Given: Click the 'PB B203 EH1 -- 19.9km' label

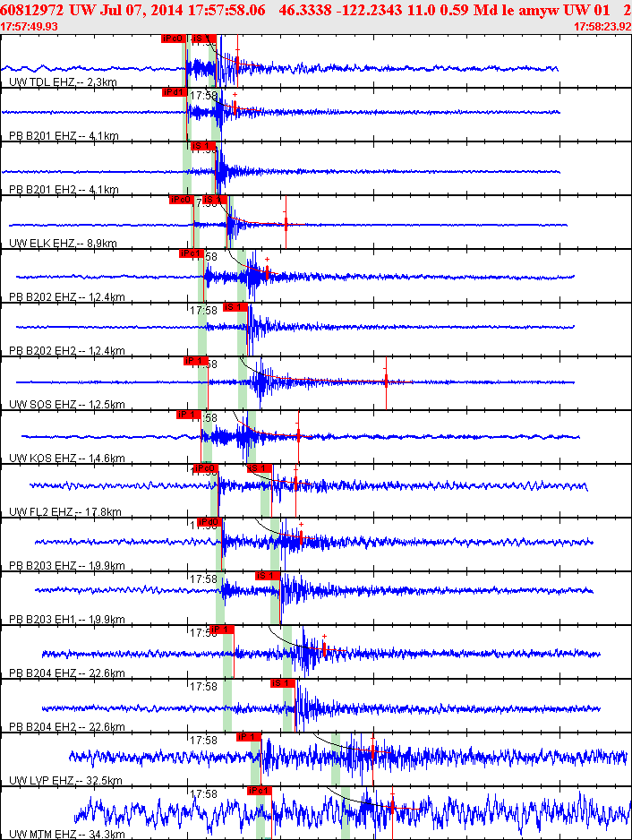Looking at the screenshot, I should pyautogui.click(x=67, y=620).
